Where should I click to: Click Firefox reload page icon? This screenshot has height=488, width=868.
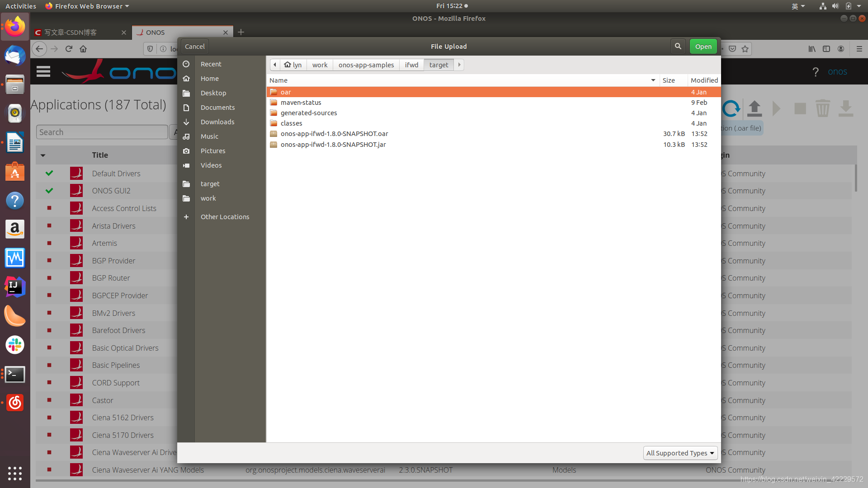69,49
